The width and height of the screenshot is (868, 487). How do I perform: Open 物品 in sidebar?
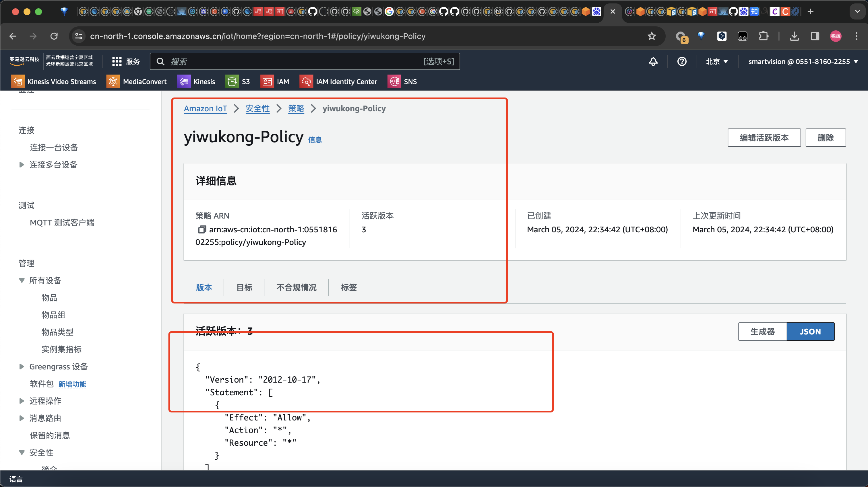(x=49, y=297)
